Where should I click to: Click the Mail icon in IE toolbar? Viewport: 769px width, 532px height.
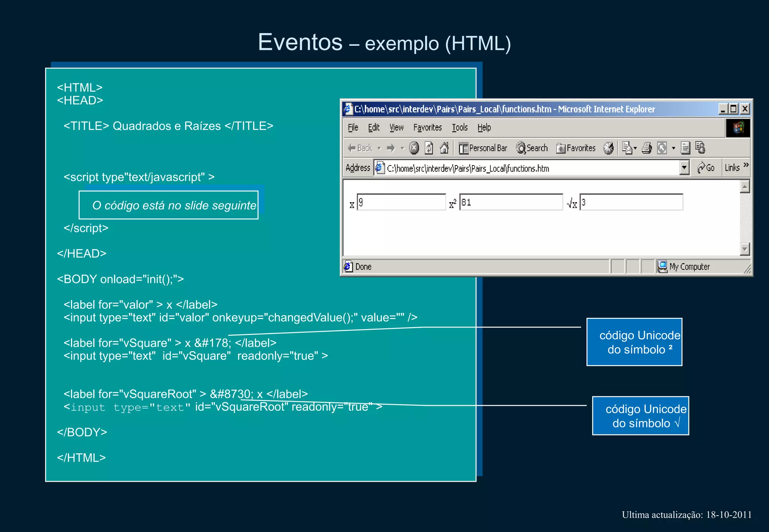[627, 148]
